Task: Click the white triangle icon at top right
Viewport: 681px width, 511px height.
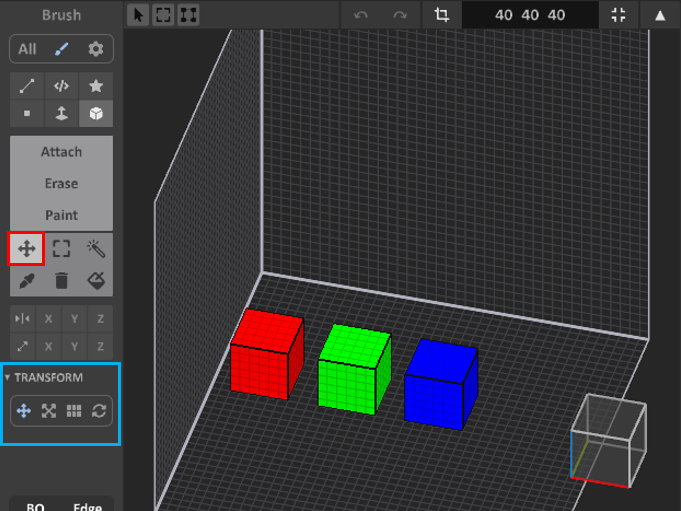Action: pos(660,16)
